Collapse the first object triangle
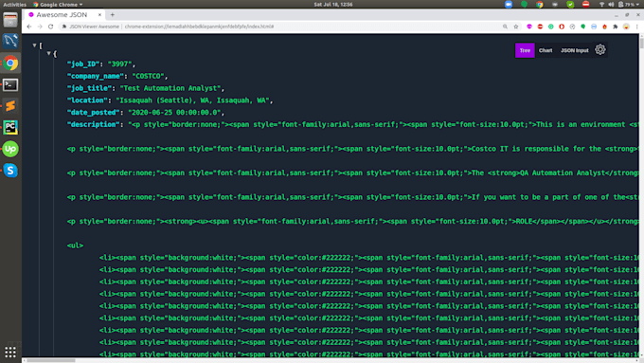Viewport: 644px width, 363px height. click(48, 53)
